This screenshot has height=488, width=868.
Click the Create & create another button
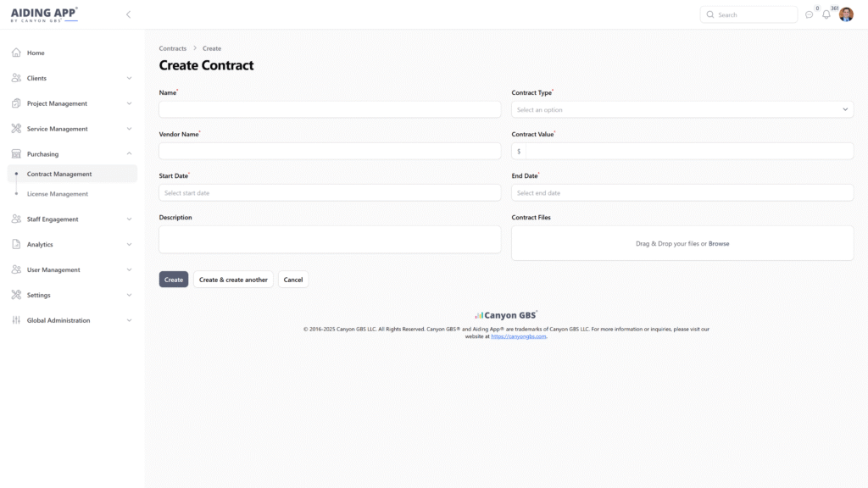[x=233, y=280]
